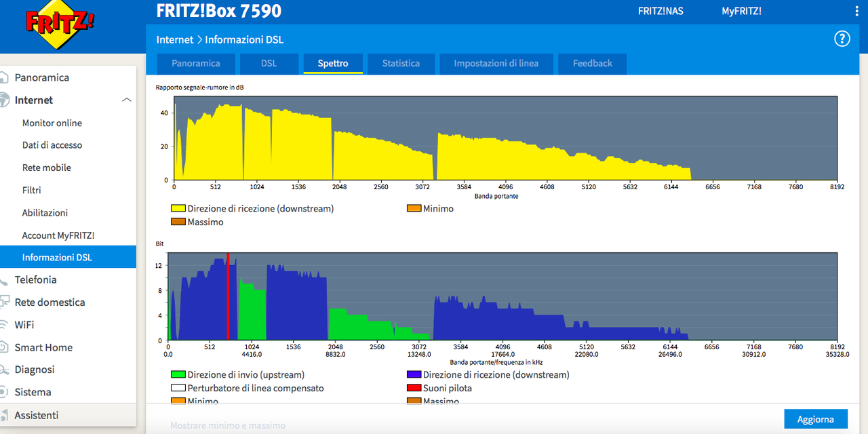Click the Assistenti icon in sidebar
The height and width of the screenshot is (434, 868).
(5, 415)
